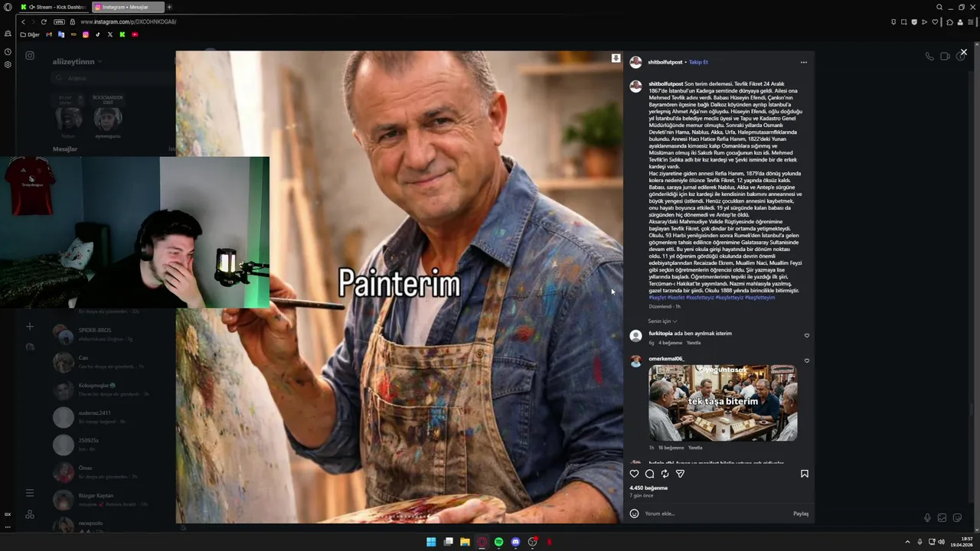Viewport: 980px width, 551px height.
Task: Open ad blocker shield icon
Action: point(914,21)
